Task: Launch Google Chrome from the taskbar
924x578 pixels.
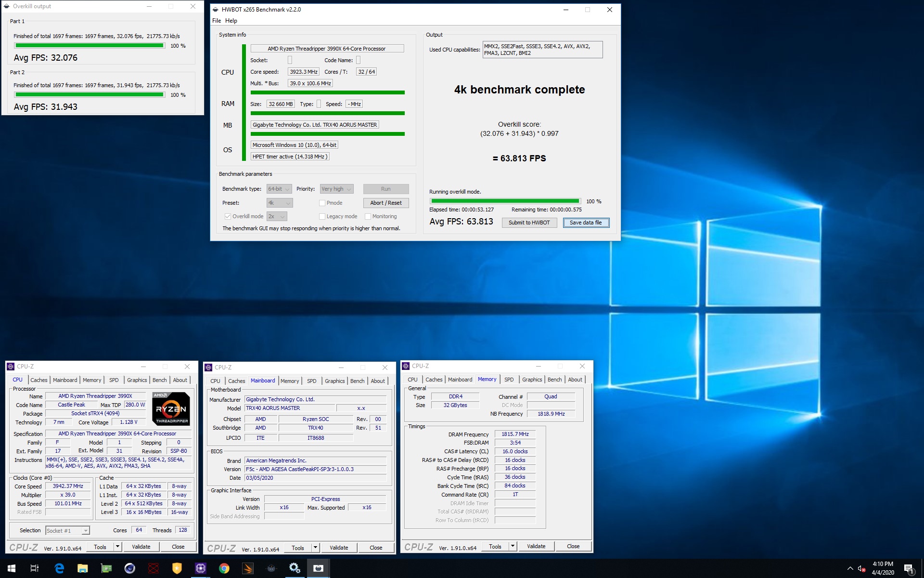Action: pyautogui.click(x=224, y=568)
